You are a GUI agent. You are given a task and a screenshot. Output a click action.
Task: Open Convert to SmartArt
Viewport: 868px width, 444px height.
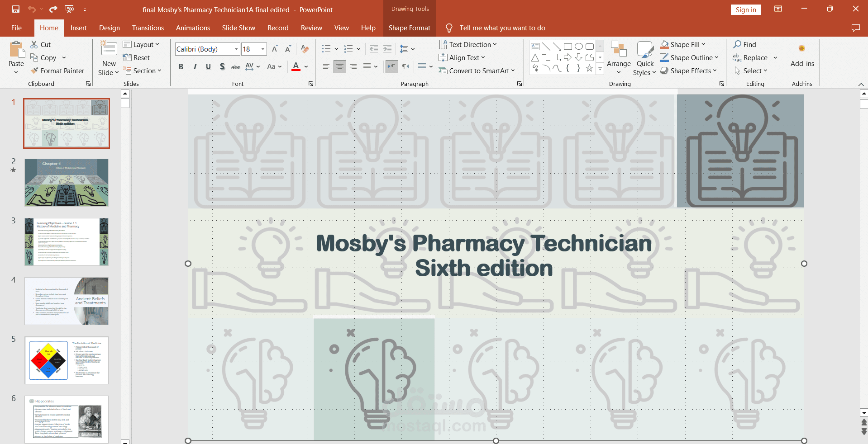(477, 71)
